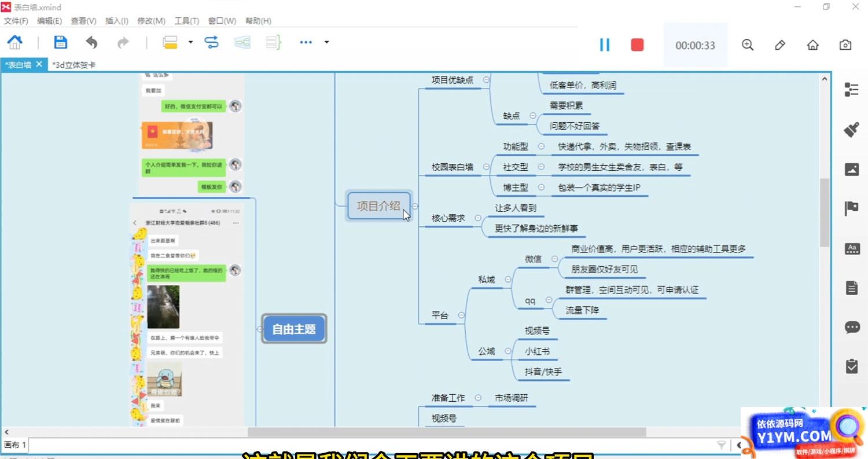Take a screenshot with the camera icon
Viewport: 868px width, 459px height.
point(845,45)
